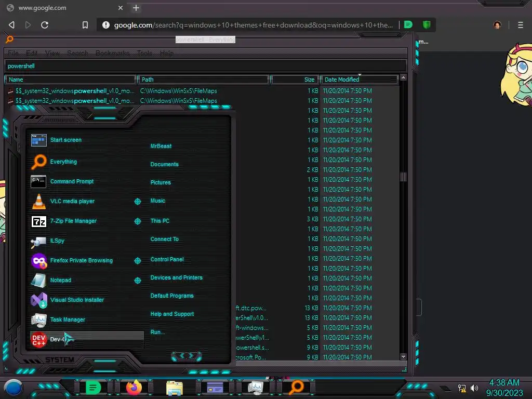Select Connect To in start menu
532x399 pixels.
(x=164, y=239)
